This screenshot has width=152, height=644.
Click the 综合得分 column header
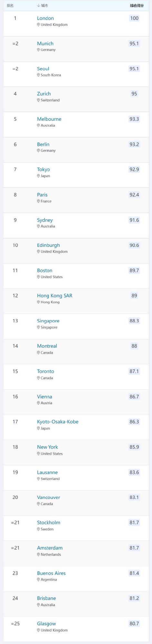(x=137, y=6)
